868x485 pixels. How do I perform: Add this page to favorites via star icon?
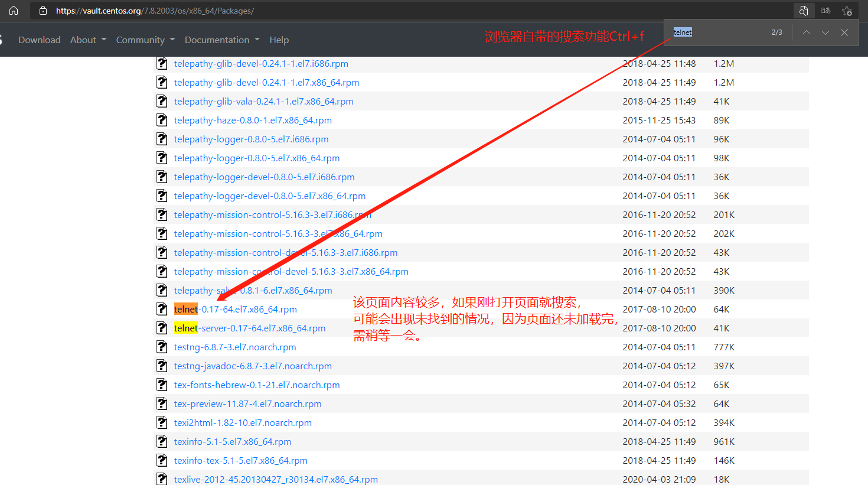click(x=847, y=10)
